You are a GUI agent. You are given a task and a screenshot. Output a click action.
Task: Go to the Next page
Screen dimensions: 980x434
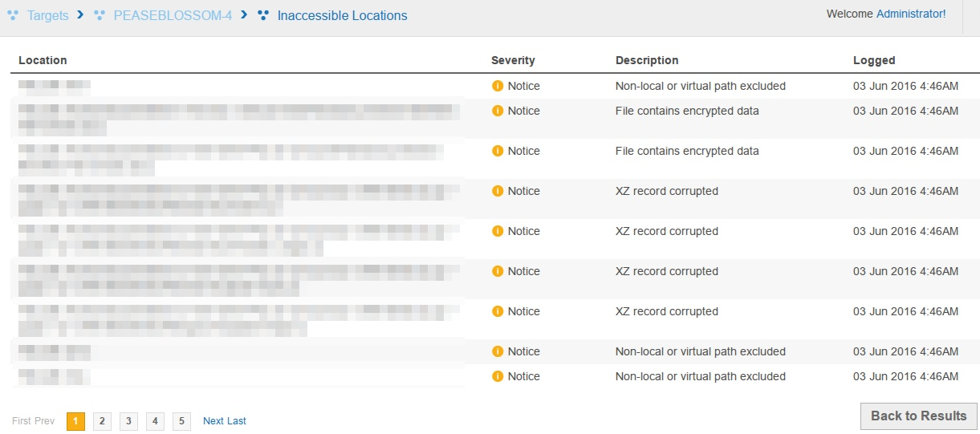tap(213, 421)
